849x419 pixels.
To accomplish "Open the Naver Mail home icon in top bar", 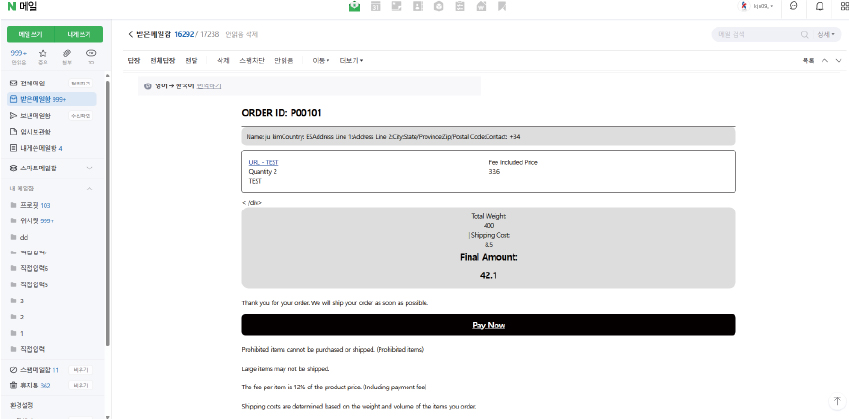I will [354, 7].
